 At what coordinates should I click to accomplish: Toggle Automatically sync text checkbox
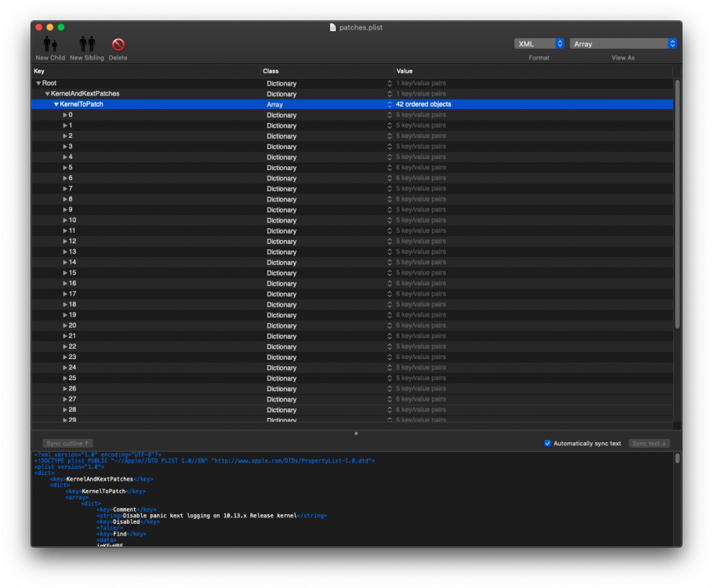(x=547, y=443)
